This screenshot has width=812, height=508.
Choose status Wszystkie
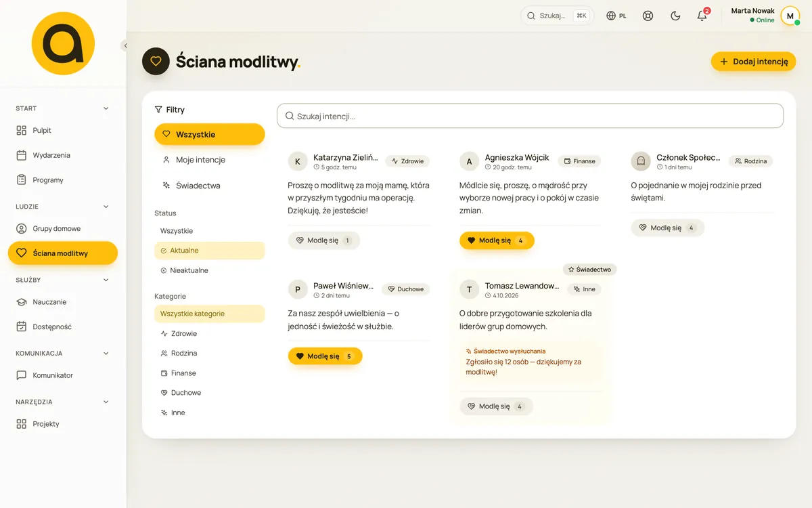(x=210, y=231)
